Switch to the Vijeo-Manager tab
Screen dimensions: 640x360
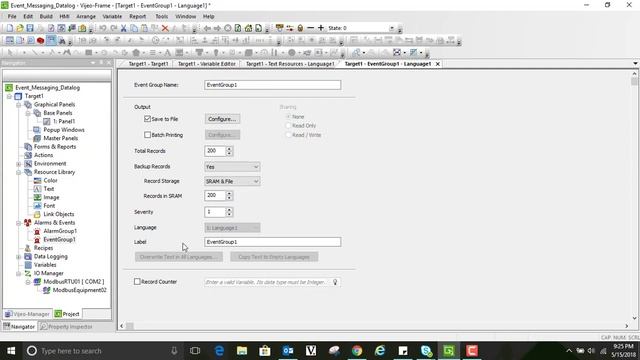pyautogui.click(x=28, y=314)
